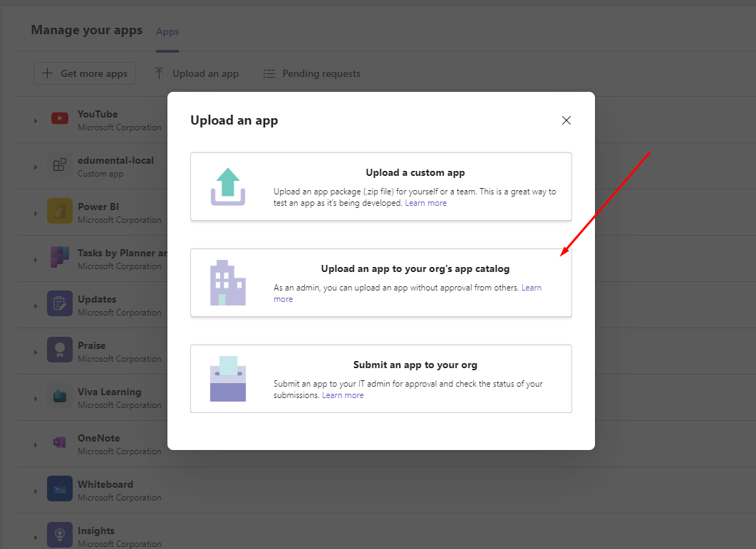Expand the Viva Learning app row
The height and width of the screenshot is (549, 756).
(x=35, y=398)
